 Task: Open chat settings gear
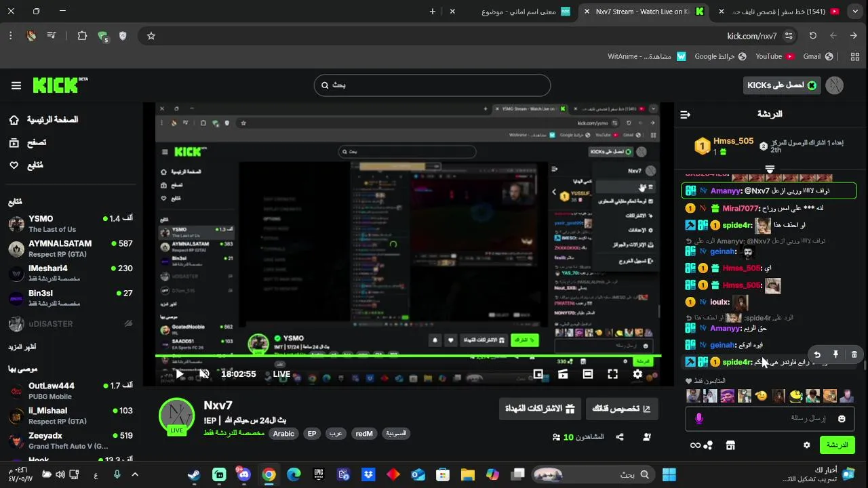click(806, 445)
